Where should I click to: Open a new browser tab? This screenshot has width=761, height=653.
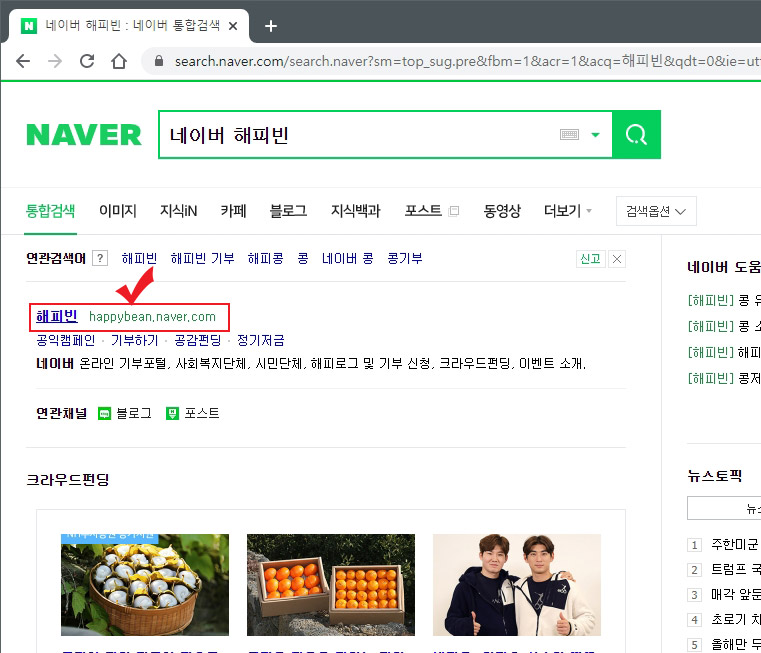pyautogui.click(x=271, y=26)
